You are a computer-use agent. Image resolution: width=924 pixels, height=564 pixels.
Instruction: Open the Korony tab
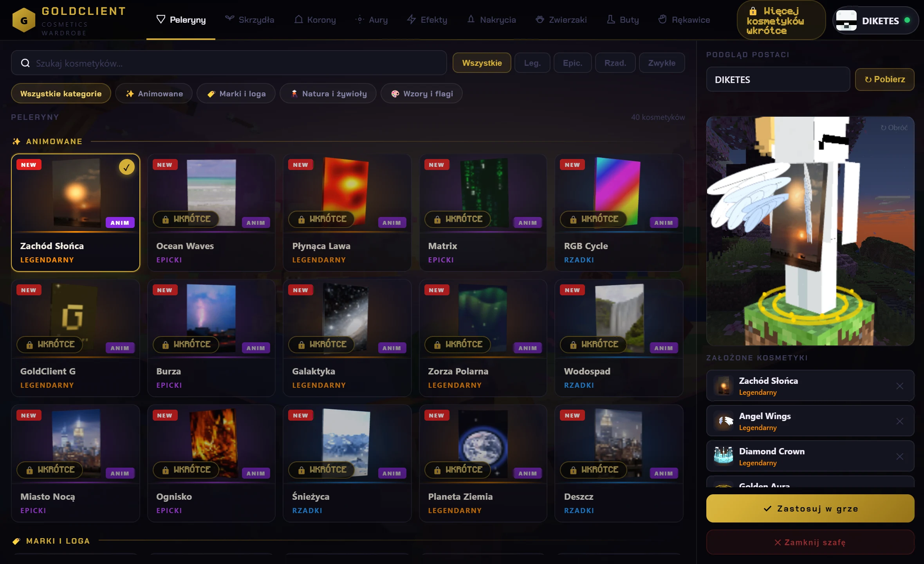315,20
